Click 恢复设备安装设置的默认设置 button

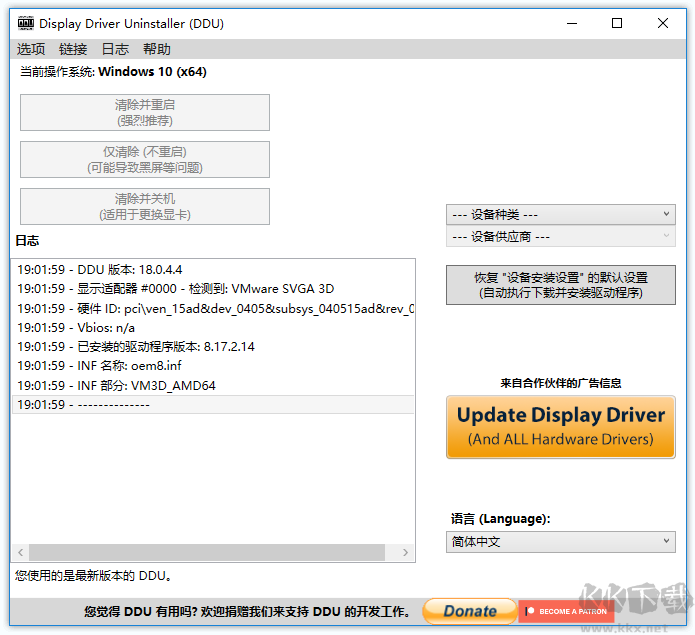(x=561, y=285)
